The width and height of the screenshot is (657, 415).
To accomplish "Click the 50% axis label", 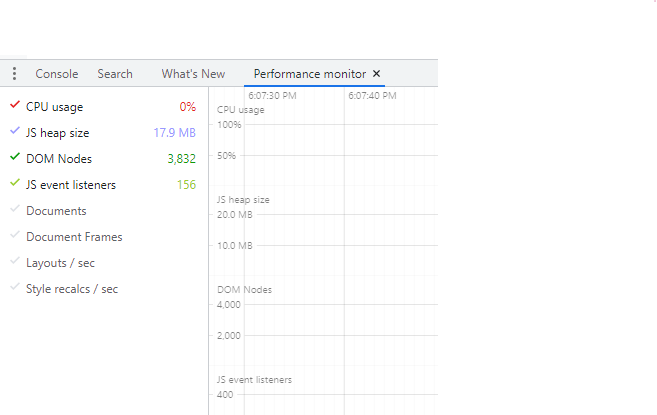I will pyautogui.click(x=227, y=156).
